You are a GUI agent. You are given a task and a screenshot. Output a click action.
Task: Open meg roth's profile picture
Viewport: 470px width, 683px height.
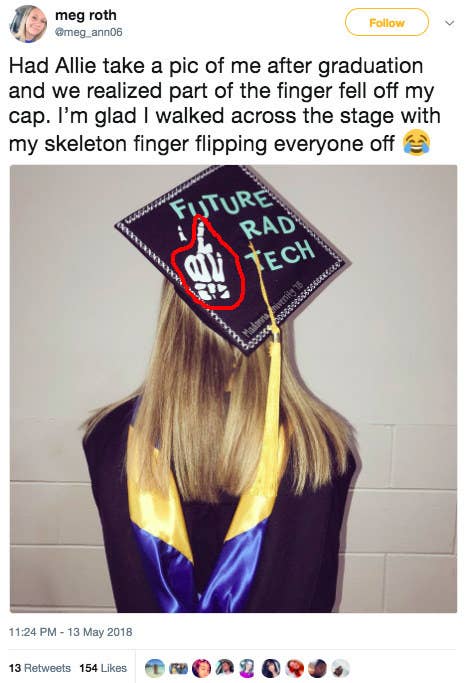[x=28, y=24]
